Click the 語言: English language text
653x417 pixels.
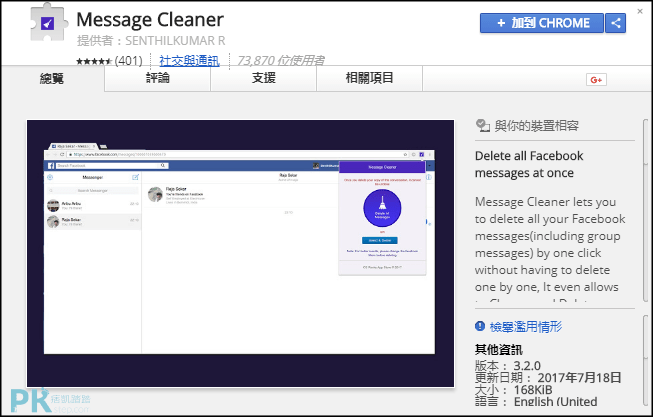point(536,402)
